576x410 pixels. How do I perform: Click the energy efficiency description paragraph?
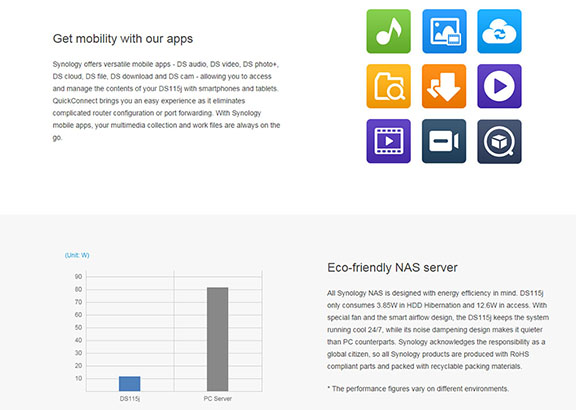tap(438, 330)
